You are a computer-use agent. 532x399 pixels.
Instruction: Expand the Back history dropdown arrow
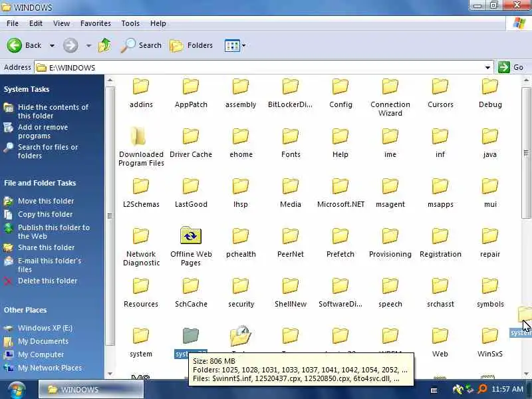[52, 45]
